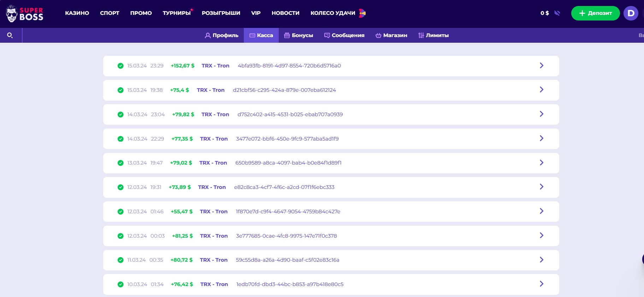Expand the 11.03.24 00:35 transaction chevron
This screenshot has height=297, width=644.
[541, 260]
